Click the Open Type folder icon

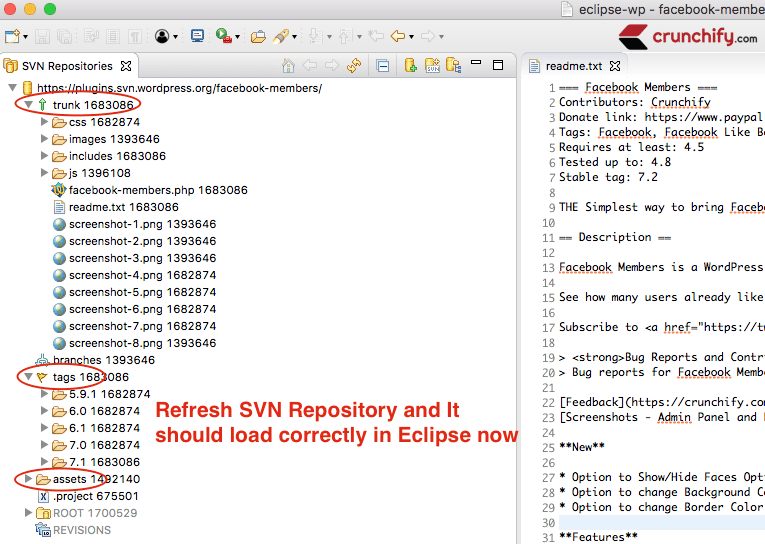point(258,37)
